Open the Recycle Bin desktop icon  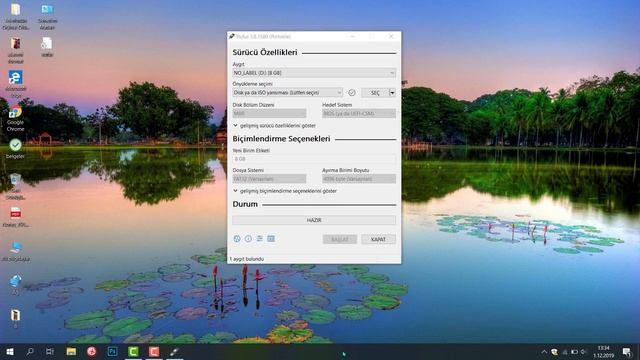[x=16, y=186]
